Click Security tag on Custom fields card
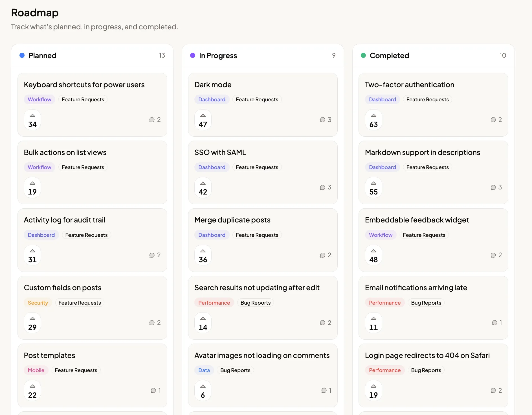Viewport: 532px width, 415px height. [38, 303]
